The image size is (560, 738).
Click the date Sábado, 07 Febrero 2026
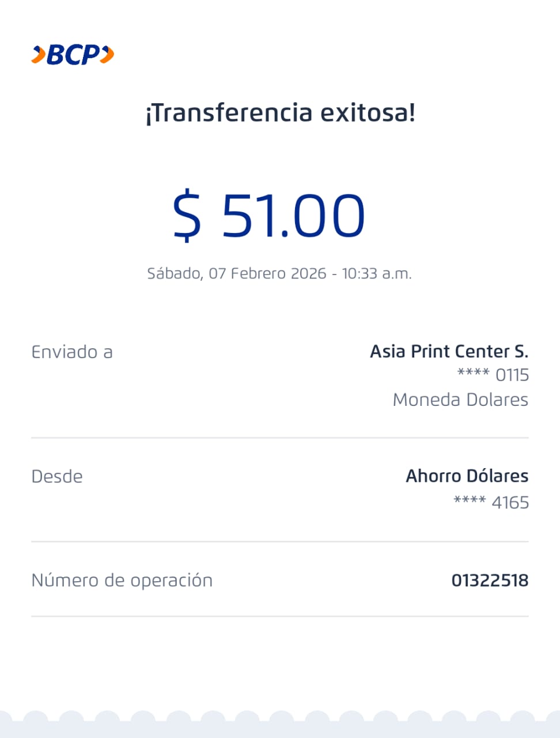236,273
